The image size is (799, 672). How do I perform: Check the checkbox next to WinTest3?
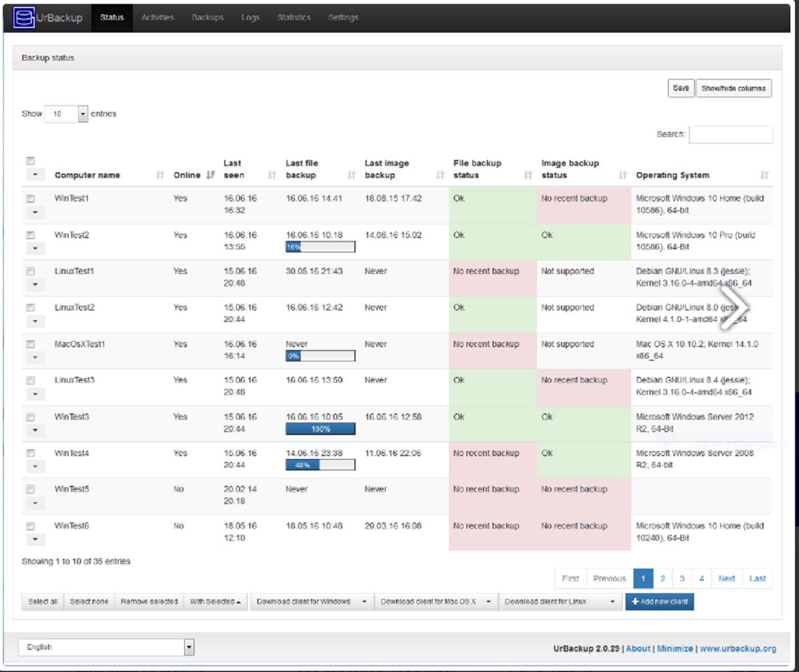(31, 416)
